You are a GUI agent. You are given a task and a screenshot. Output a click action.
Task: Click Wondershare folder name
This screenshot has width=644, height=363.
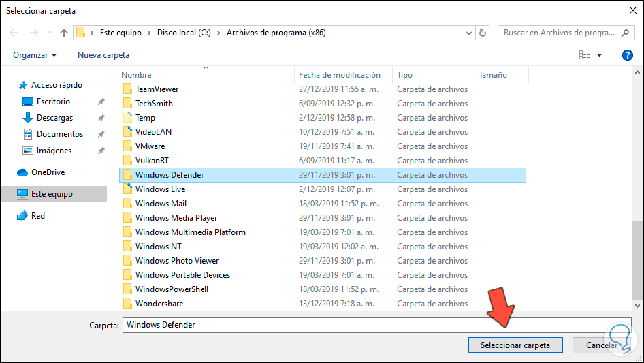(159, 304)
